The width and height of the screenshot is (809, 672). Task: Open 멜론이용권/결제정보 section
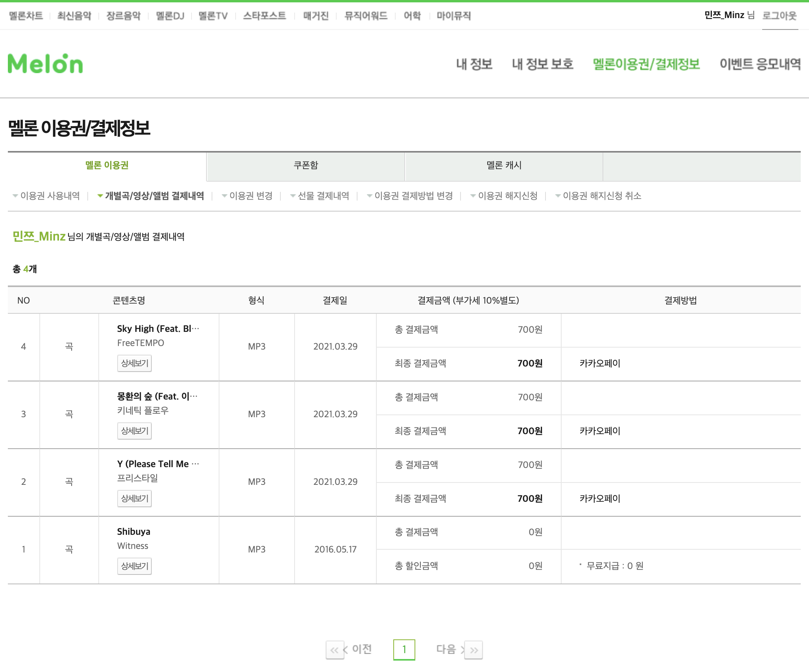(647, 64)
